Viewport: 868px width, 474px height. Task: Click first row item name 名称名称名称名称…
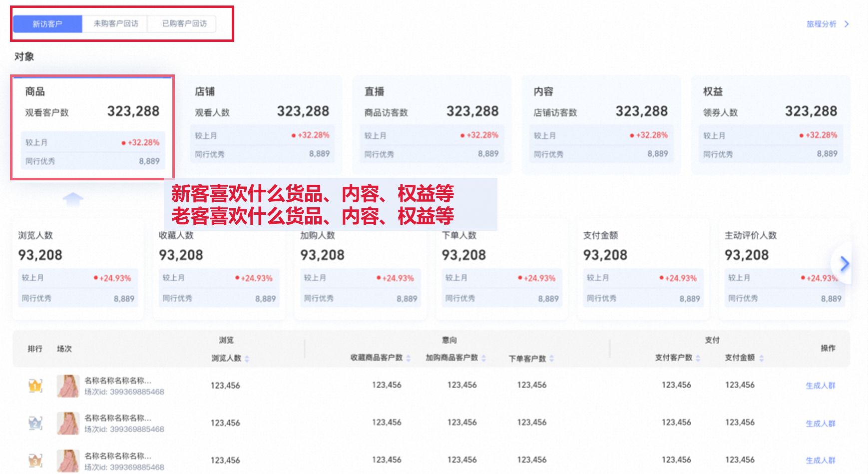[x=118, y=381]
